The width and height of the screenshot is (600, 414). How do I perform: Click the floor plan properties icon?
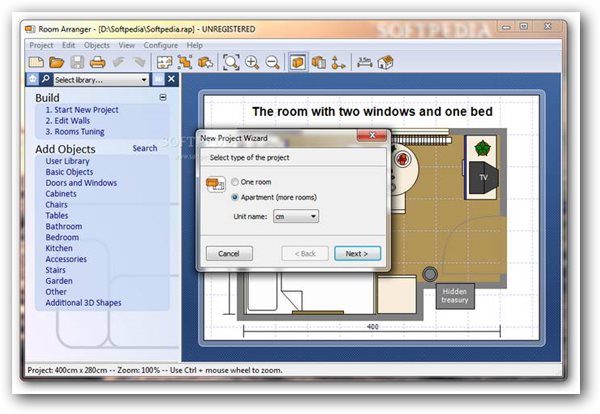(x=165, y=62)
